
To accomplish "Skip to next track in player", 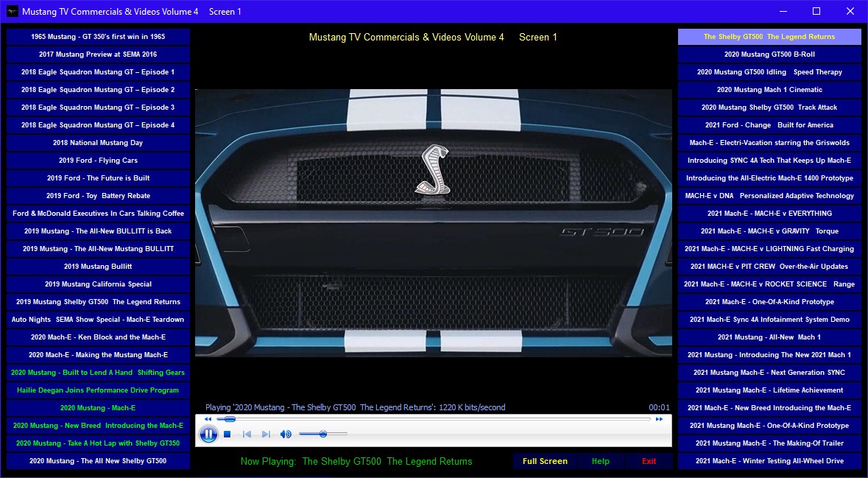I will (266, 435).
